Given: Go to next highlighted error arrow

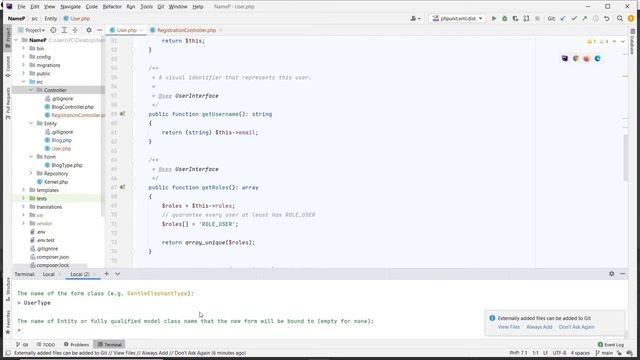Looking at the screenshot, I should (x=623, y=42).
